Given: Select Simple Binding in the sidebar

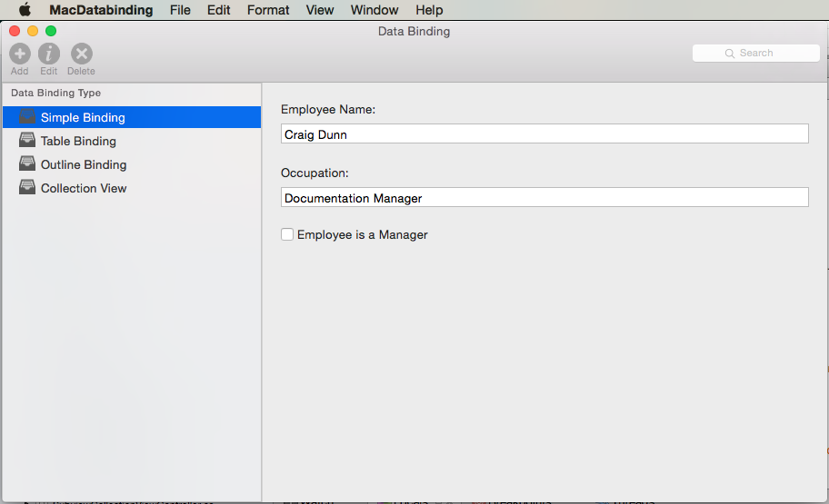Looking at the screenshot, I should [132, 117].
